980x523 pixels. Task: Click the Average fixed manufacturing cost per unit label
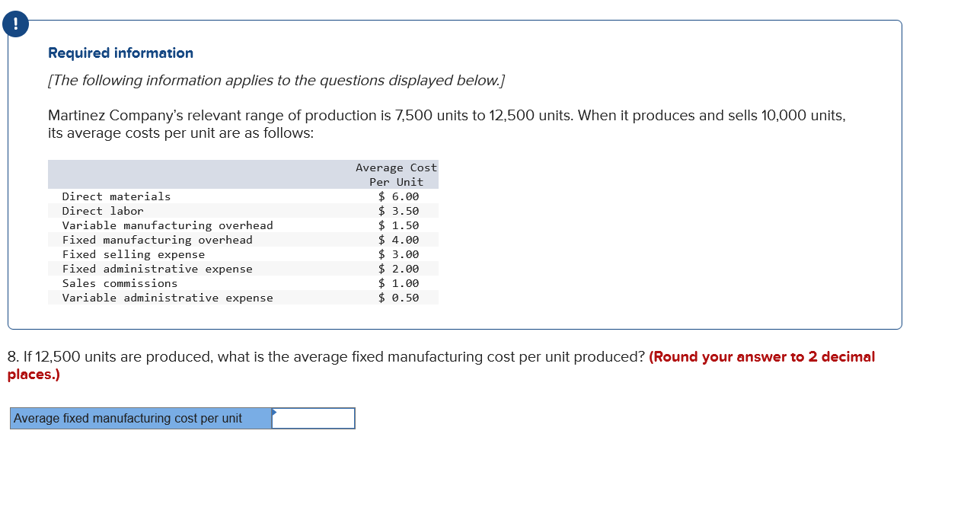pyautogui.click(x=129, y=418)
